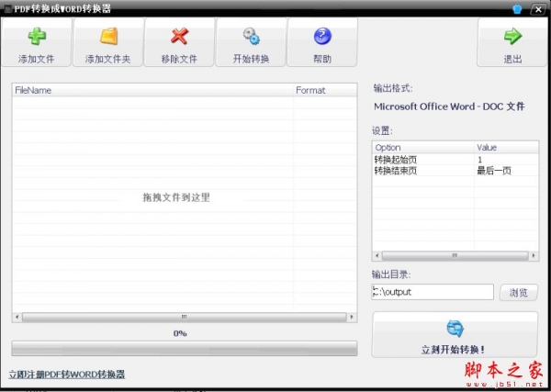Click the blue skin icon in title bar
Image resolution: width=551 pixels, height=392 pixels.
517,9
